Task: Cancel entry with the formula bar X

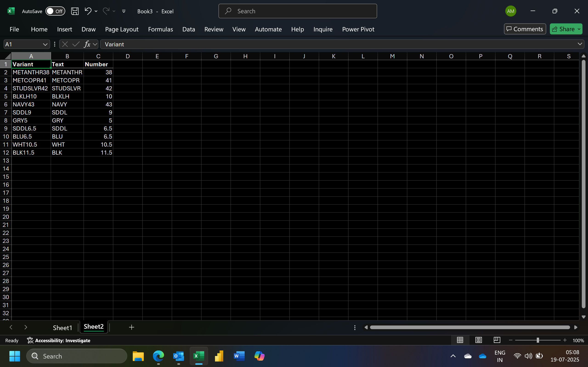Action: click(x=65, y=44)
